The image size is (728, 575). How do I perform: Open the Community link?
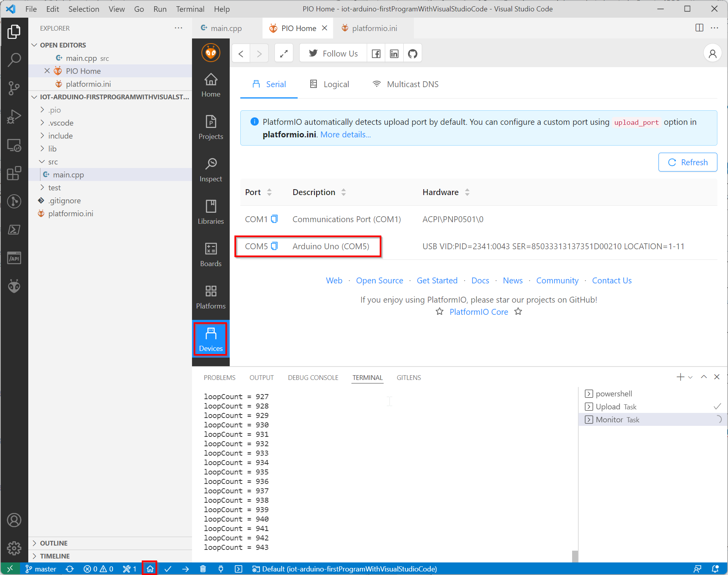pos(557,280)
